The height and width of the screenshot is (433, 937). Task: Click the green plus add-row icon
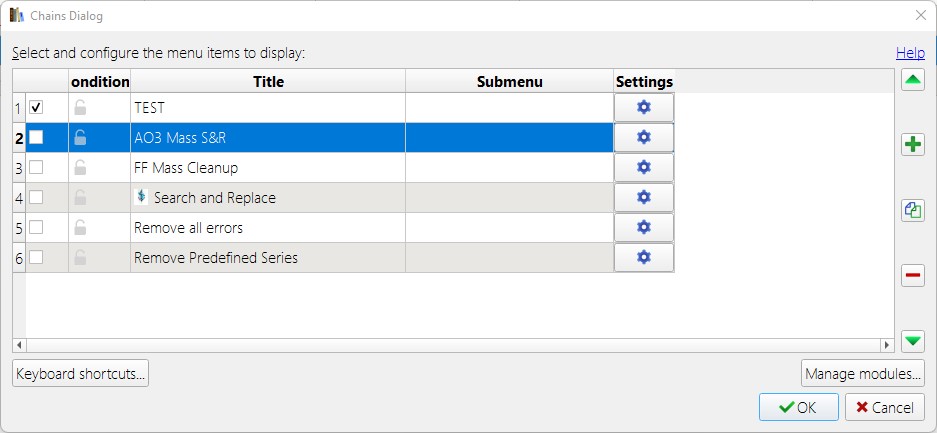click(x=912, y=145)
